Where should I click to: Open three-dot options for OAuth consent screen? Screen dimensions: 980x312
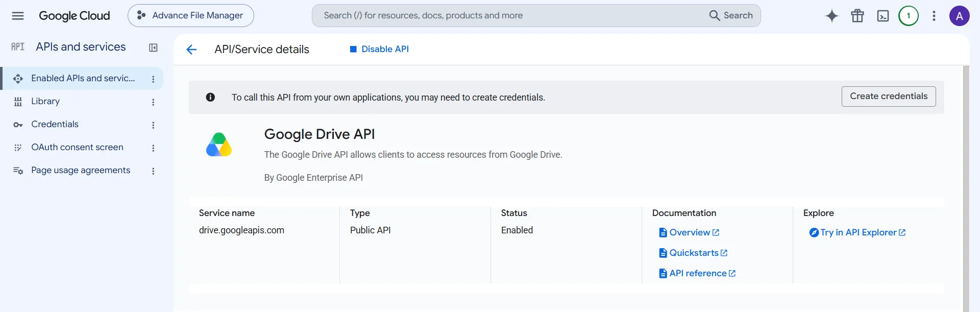coord(153,148)
